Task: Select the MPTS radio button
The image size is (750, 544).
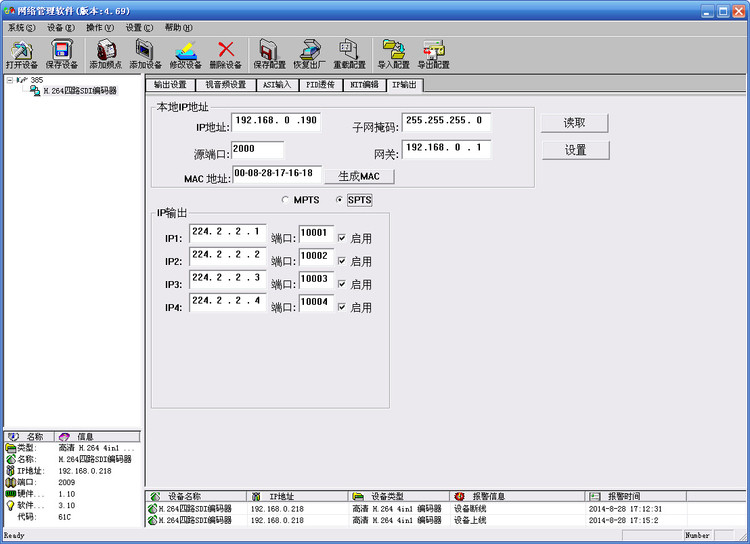Action: click(285, 200)
